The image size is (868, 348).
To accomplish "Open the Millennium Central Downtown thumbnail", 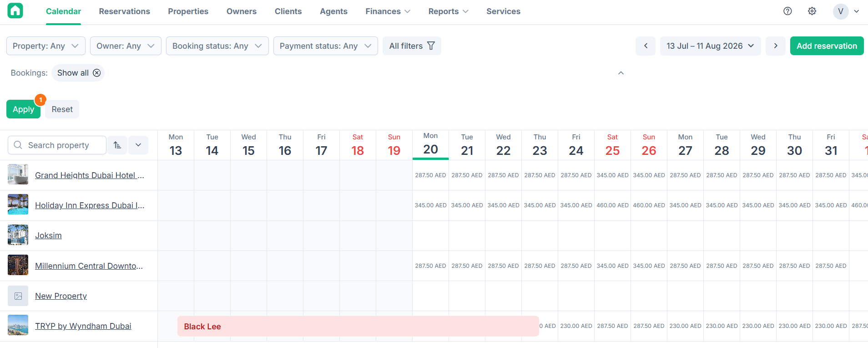I will (x=18, y=265).
